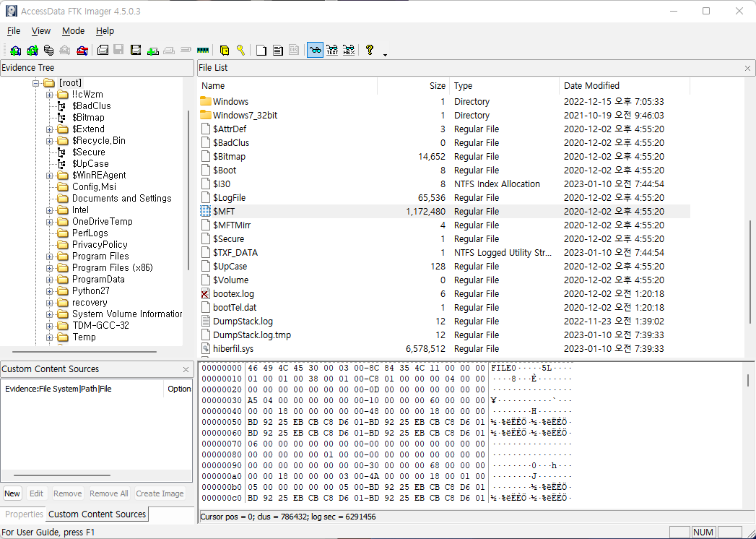Screen dimensions: 756x539
Task: Click the Add Evidence Item toolbar icon
Action: click(15, 50)
